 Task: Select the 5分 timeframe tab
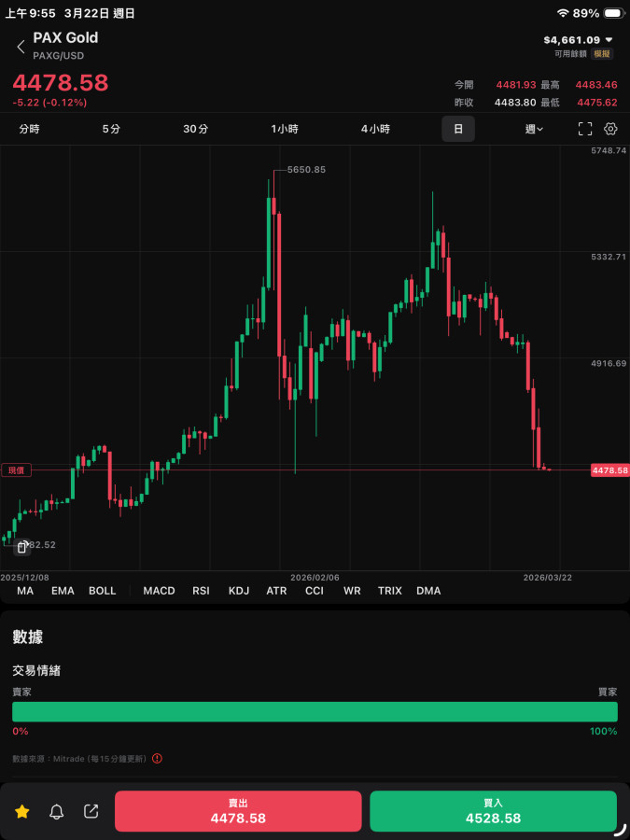tap(111, 129)
